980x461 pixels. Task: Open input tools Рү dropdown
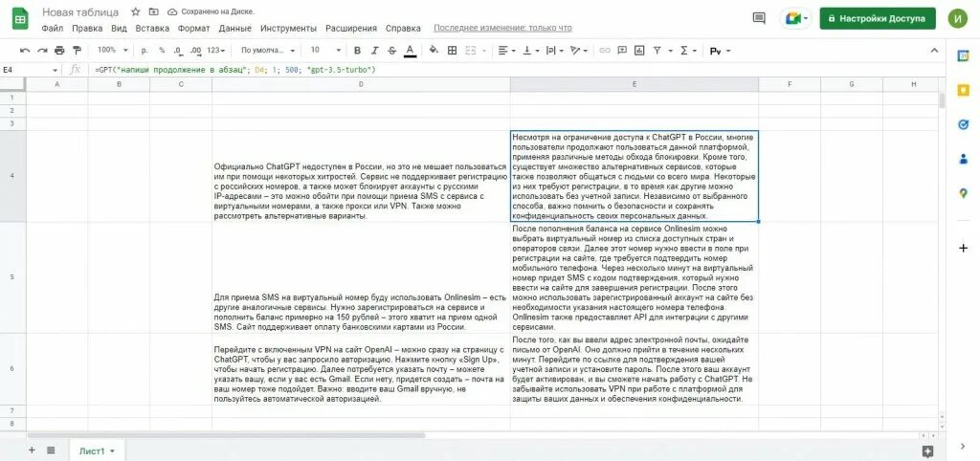[x=720, y=51]
